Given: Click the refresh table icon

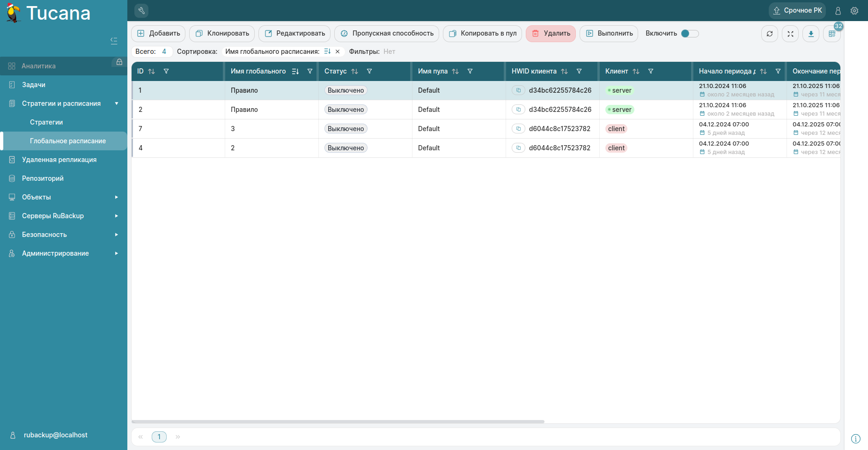Looking at the screenshot, I should coord(769,34).
